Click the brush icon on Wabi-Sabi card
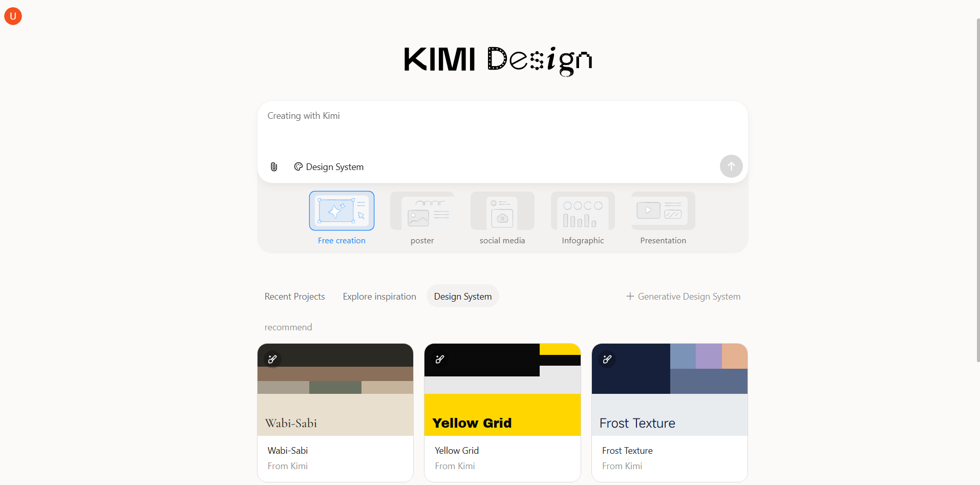The width and height of the screenshot is (980, 485). (272, 359)
